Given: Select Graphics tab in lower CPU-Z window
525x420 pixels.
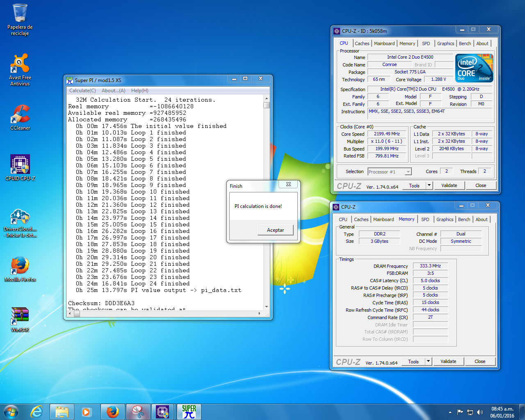Looking at the screenshot, I should click(x=445, y=219).
